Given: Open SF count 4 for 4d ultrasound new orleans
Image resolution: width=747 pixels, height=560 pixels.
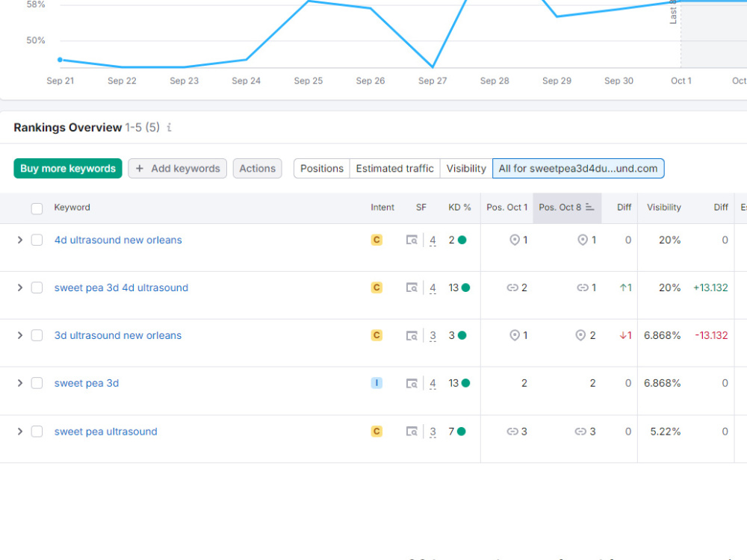Looking at the screenshot, I should pos(433,240).
